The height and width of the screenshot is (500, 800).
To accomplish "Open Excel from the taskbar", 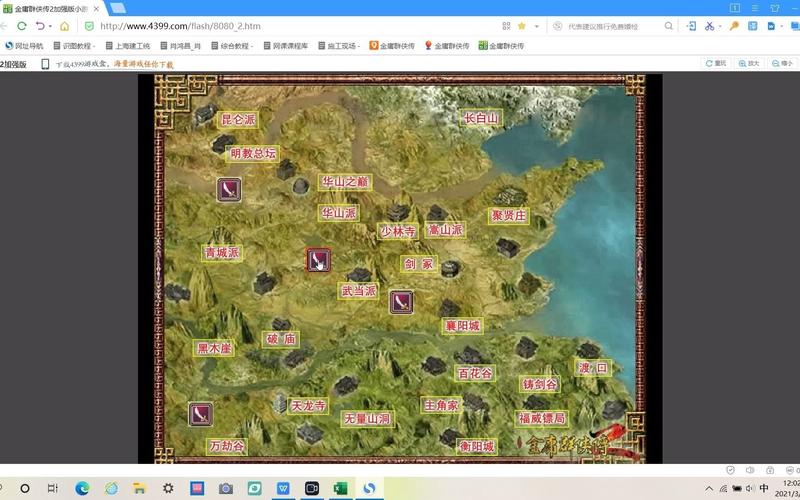I will pos(340,488).
